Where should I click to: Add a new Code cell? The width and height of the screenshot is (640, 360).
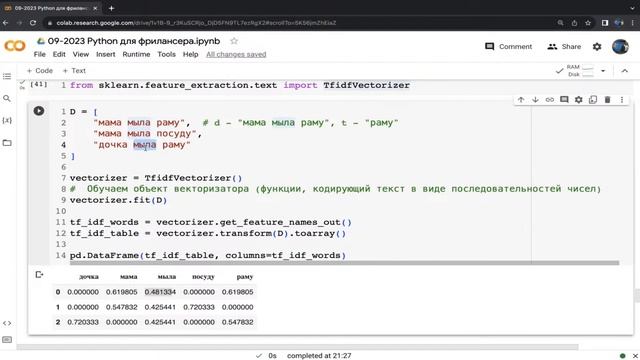point(40,71)
